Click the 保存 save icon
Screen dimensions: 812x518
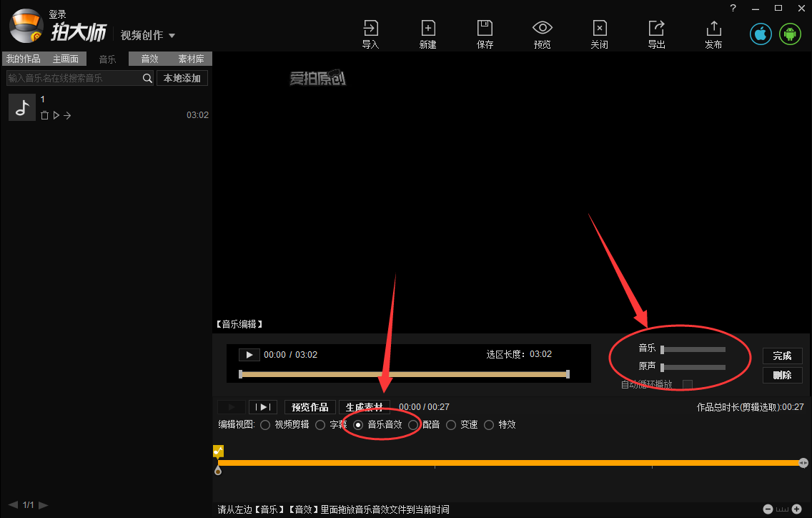[x=485, y=29]
